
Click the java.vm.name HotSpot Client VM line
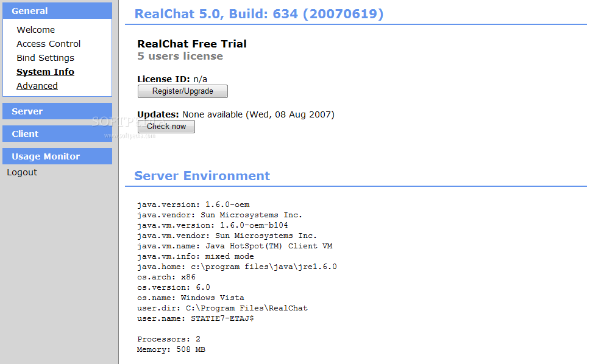tap(235, 246)
